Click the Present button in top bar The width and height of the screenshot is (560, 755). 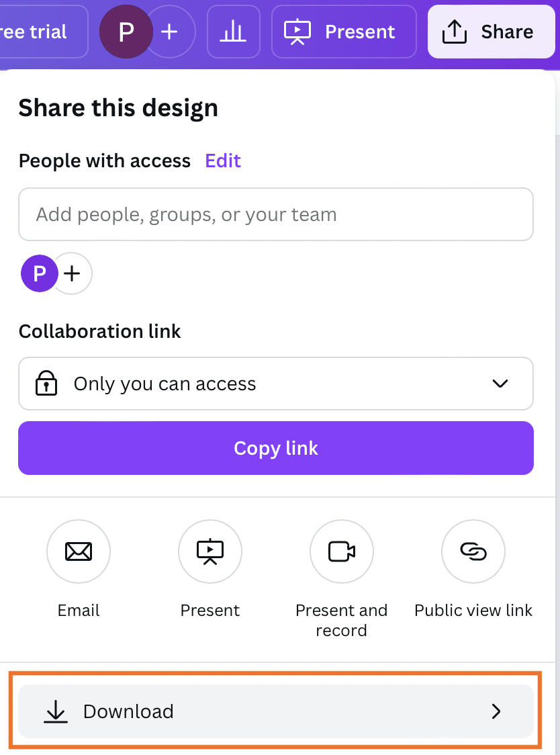pyautogui.click(x=344, y=32)
